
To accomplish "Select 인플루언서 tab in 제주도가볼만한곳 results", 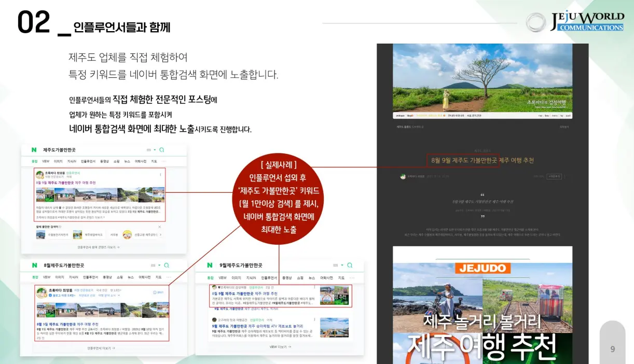I will pos(88,161).
